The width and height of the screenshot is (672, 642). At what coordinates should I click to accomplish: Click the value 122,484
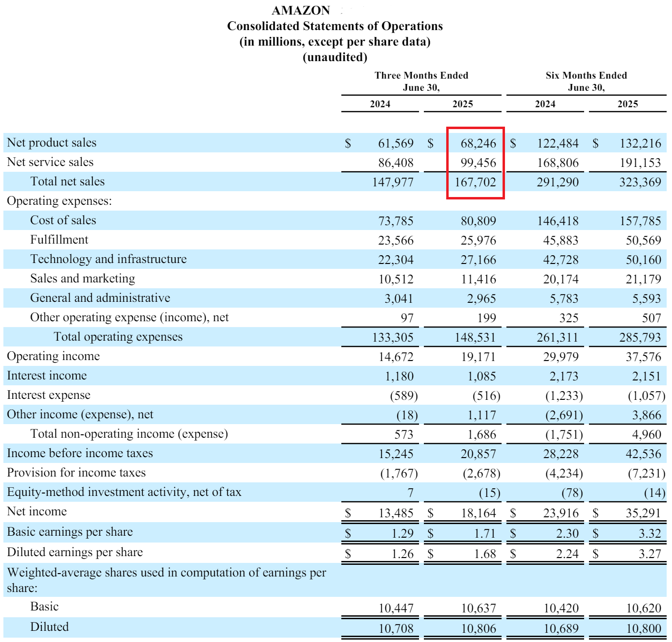558,143
